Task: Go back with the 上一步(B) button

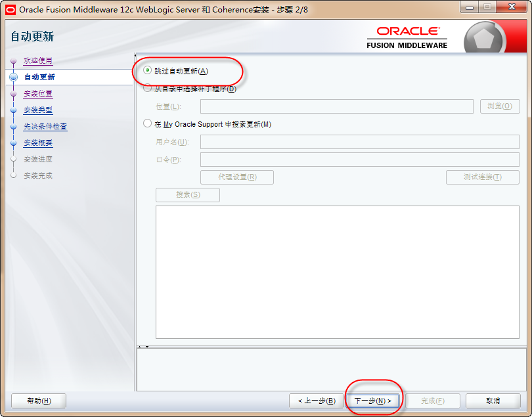Action: coord(317,401)
